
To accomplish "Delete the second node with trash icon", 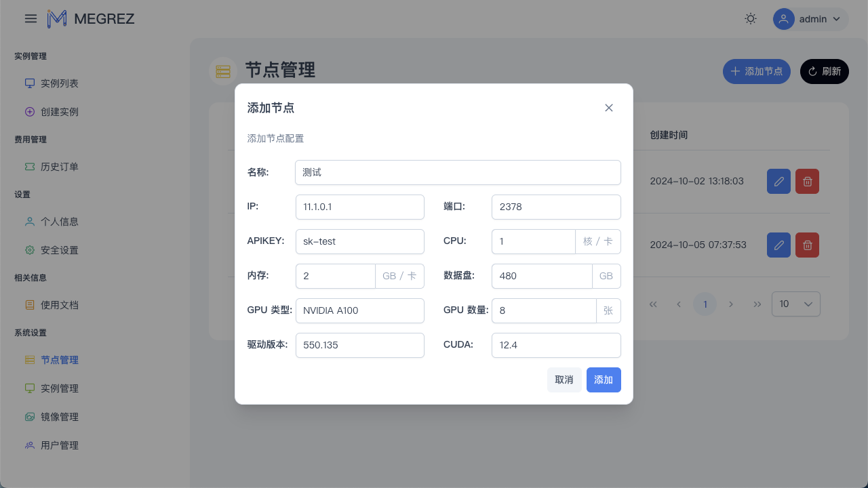I will (807, 245).
